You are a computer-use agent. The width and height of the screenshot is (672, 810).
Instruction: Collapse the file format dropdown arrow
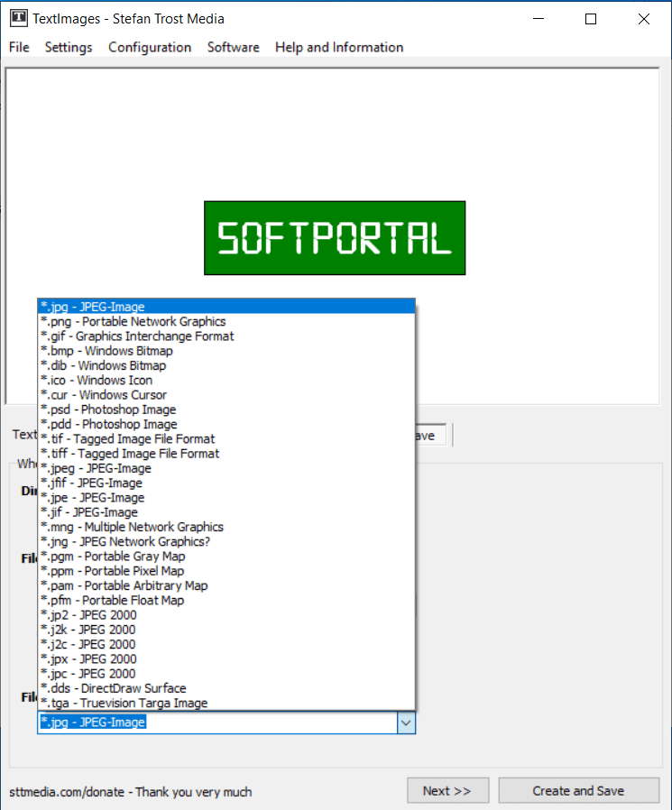pos(406,723)
